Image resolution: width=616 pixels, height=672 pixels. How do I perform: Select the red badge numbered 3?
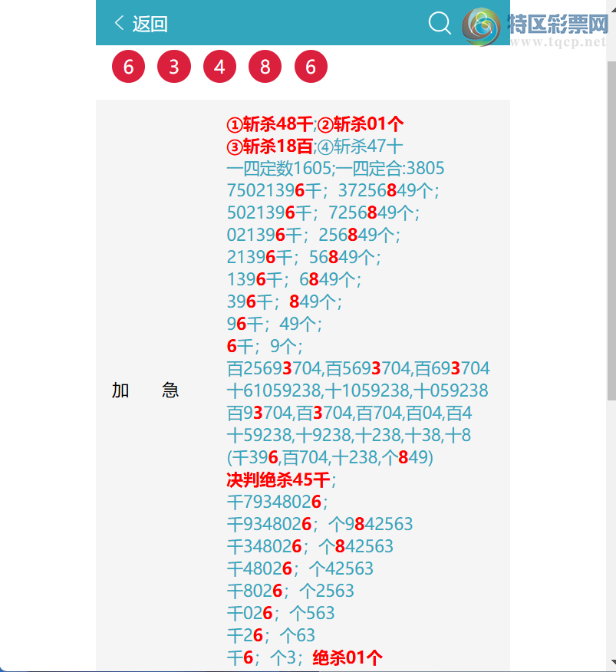pos(173,67)
